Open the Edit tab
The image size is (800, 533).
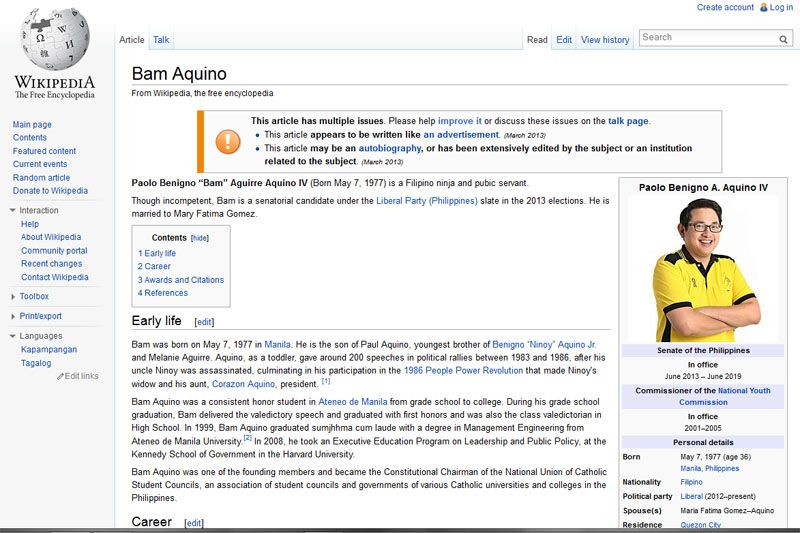(564, 40)
